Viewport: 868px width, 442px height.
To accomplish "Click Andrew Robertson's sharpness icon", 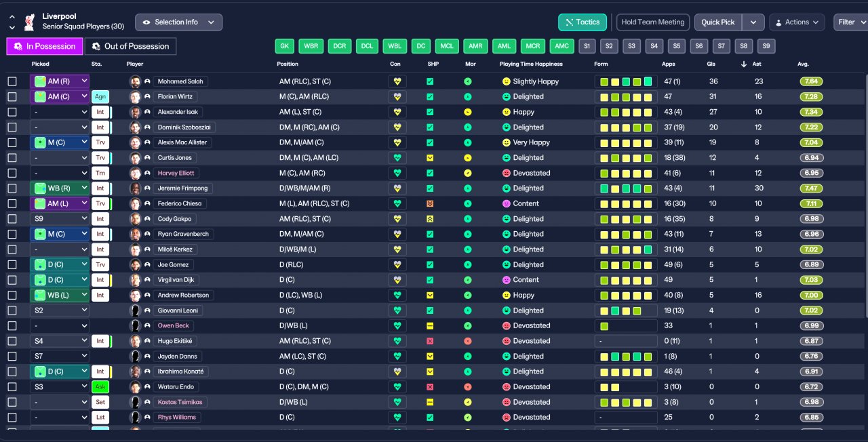I will (x=430, y=295).
